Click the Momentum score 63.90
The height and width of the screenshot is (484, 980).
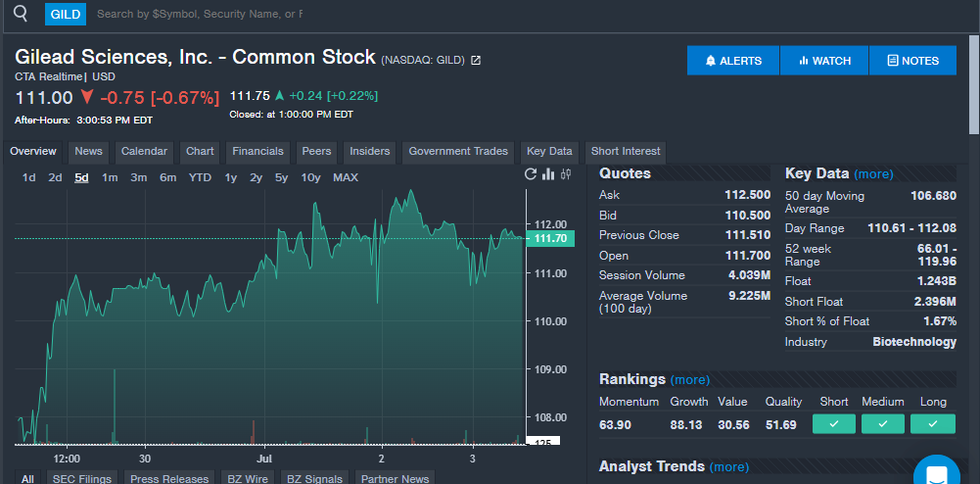[615, 425]
